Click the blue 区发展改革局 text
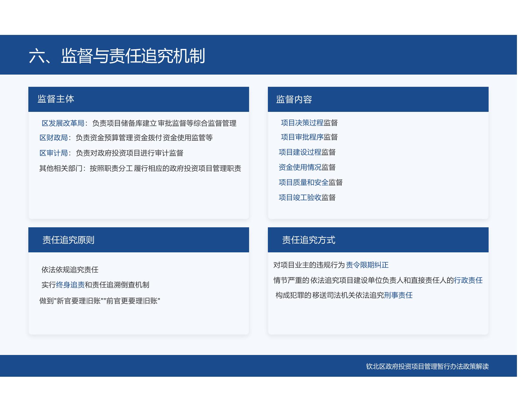Screen dimensions: 525x420 point(63,123)
